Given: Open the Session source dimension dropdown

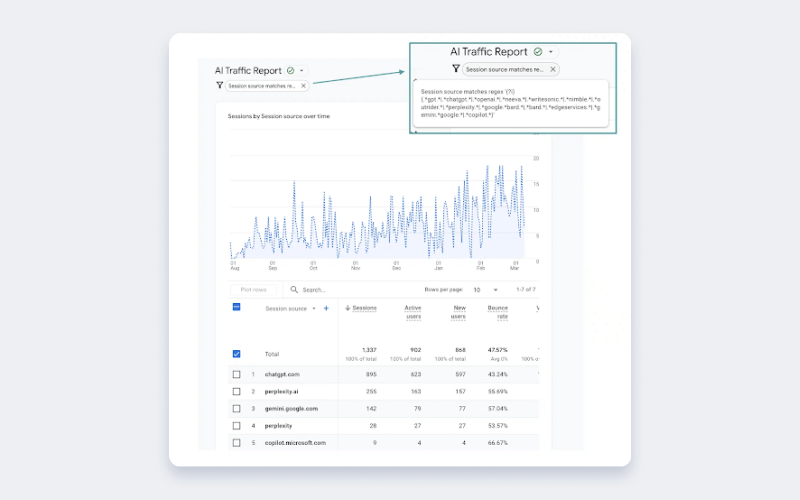Looking at the screenshot, I should [x=315, y=308].
